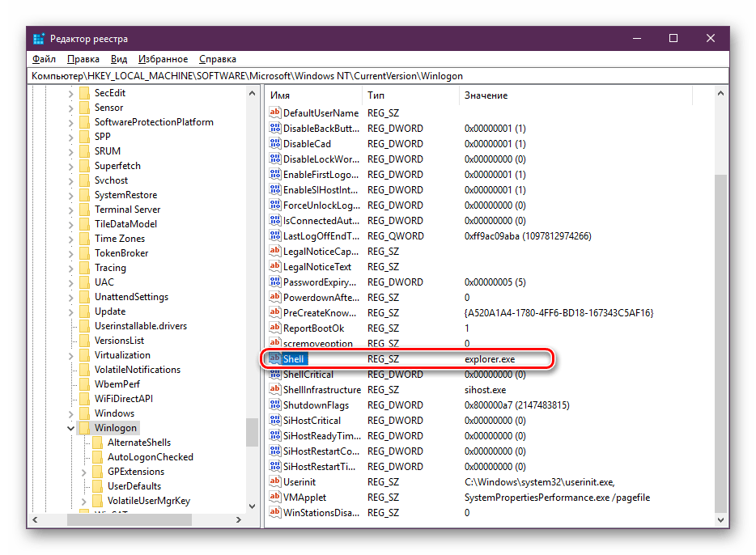
Task: Click the VMApplet string value icon
Action: click(274, 498)
